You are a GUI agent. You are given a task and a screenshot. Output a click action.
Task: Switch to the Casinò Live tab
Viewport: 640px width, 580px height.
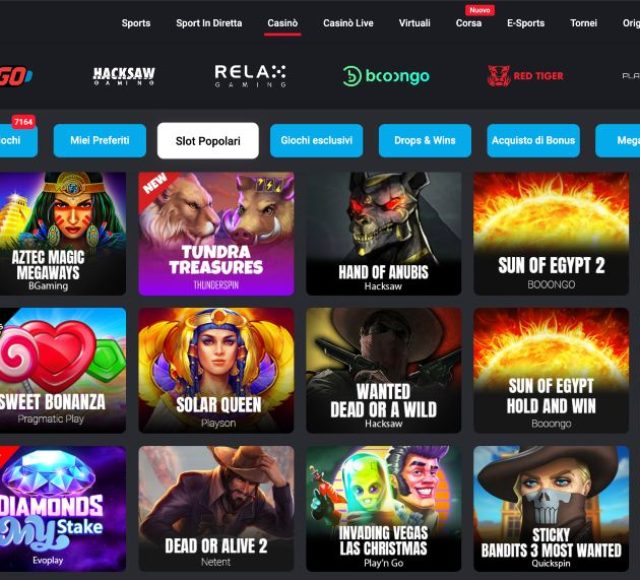click(348, 23)
